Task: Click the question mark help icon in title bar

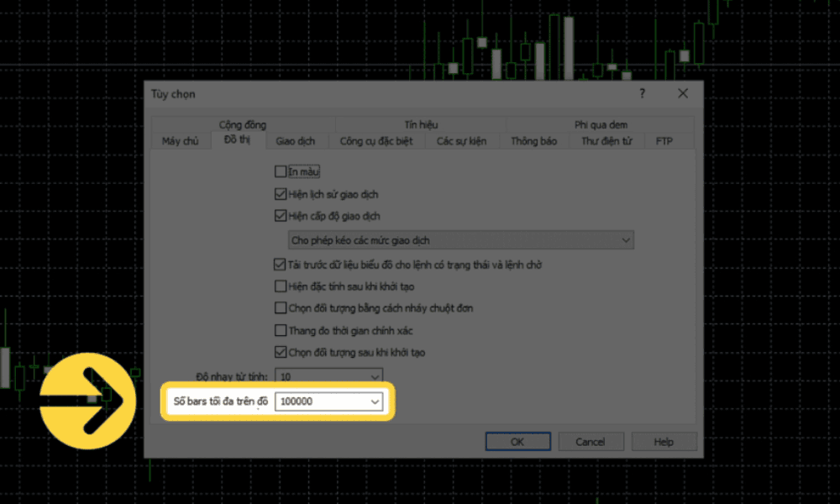Action: [x=643, y=94]
